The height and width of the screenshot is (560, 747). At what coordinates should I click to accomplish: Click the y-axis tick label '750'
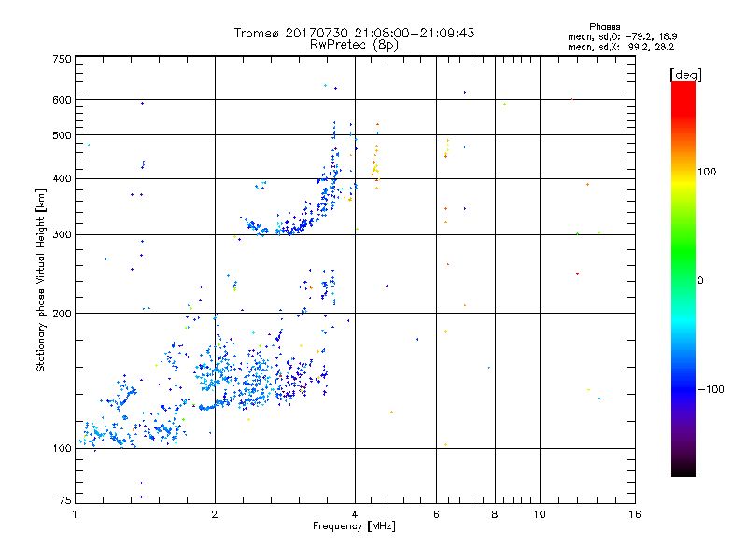coord(62,59)
